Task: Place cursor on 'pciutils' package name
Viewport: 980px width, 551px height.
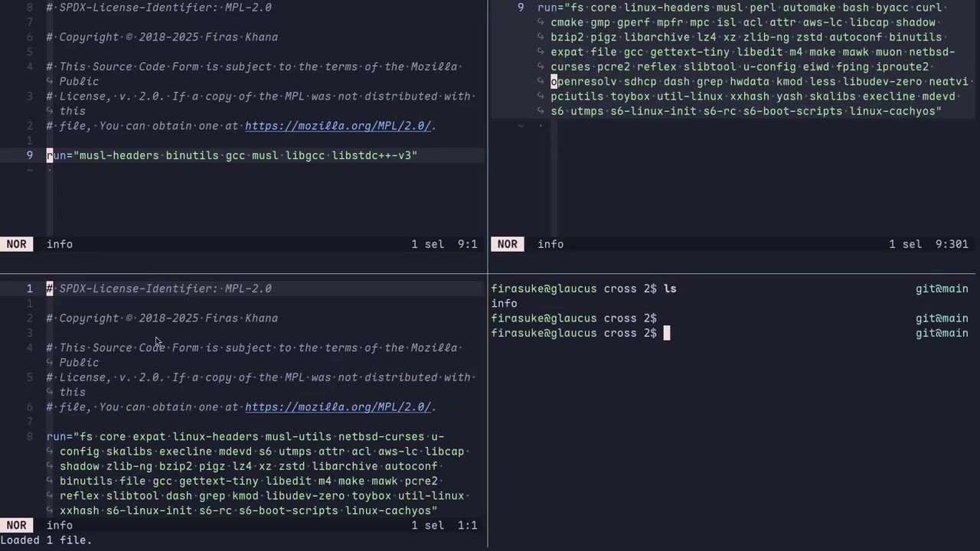Action: 577,96
